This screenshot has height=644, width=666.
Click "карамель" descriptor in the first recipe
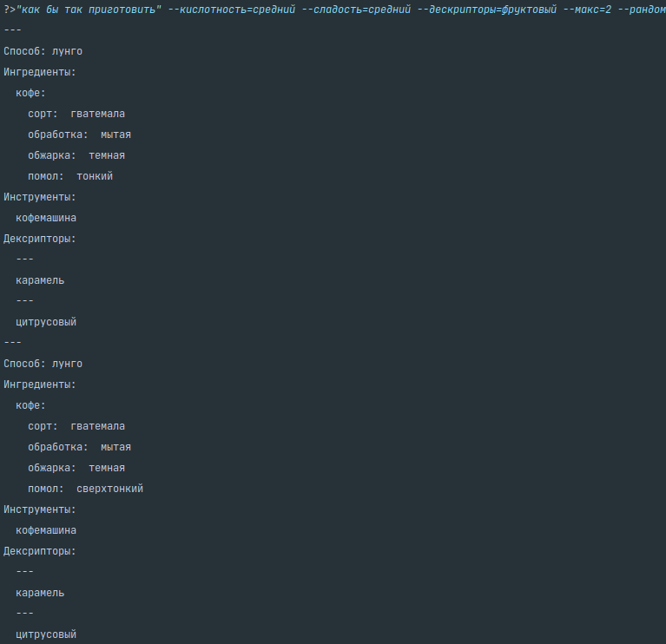pyautogui.click(x=40, y=280)
